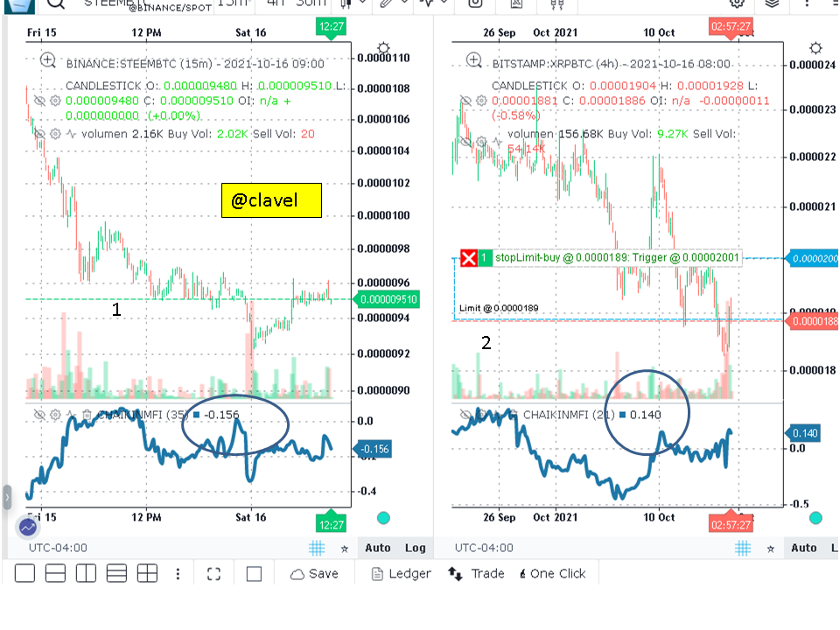Screen dimensions: 840x630
Task: Click the star icon under the left chart
Action: [x=345, y=549]
